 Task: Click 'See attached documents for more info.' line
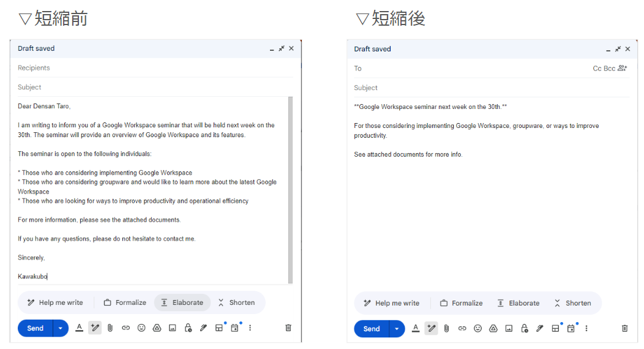pyautogui.click(x=408, y=154)
